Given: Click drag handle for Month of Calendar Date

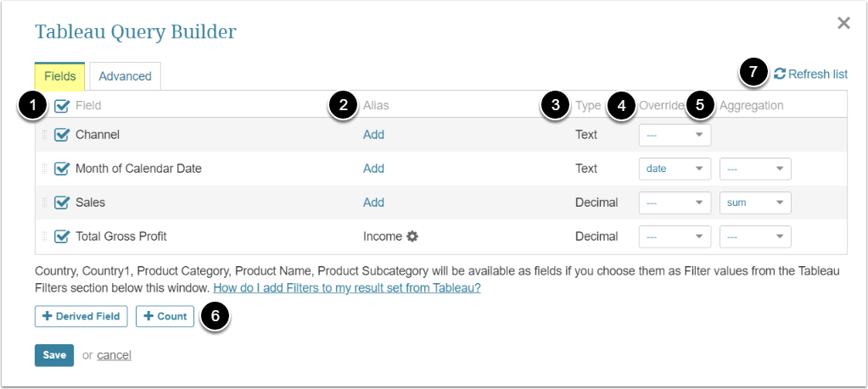Looking at the screenshot, I should tap(45, 169).
